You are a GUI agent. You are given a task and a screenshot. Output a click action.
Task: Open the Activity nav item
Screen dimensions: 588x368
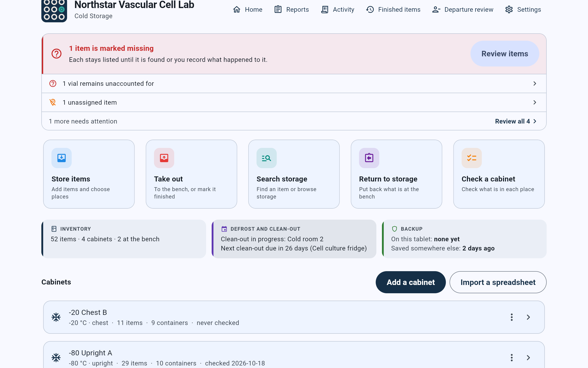click(x=337, y=9)
